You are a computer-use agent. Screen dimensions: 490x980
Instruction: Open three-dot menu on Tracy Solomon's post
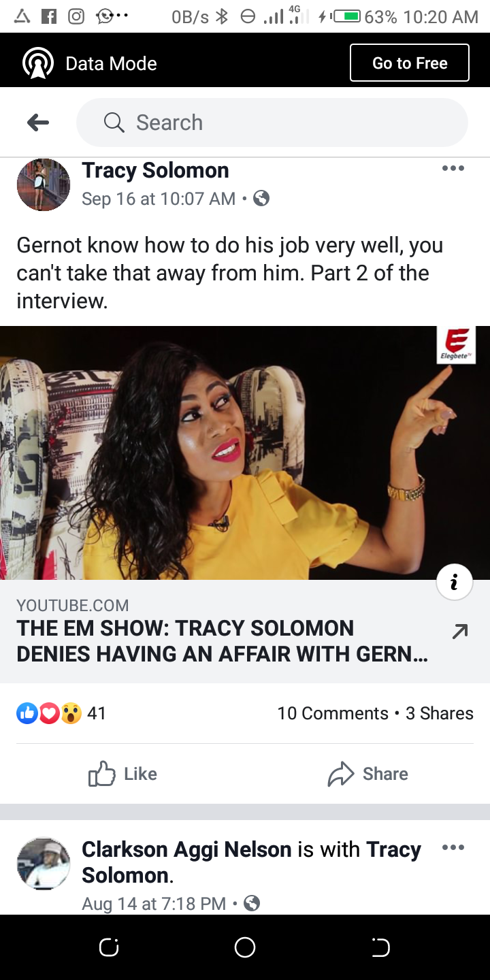[453, 168]
